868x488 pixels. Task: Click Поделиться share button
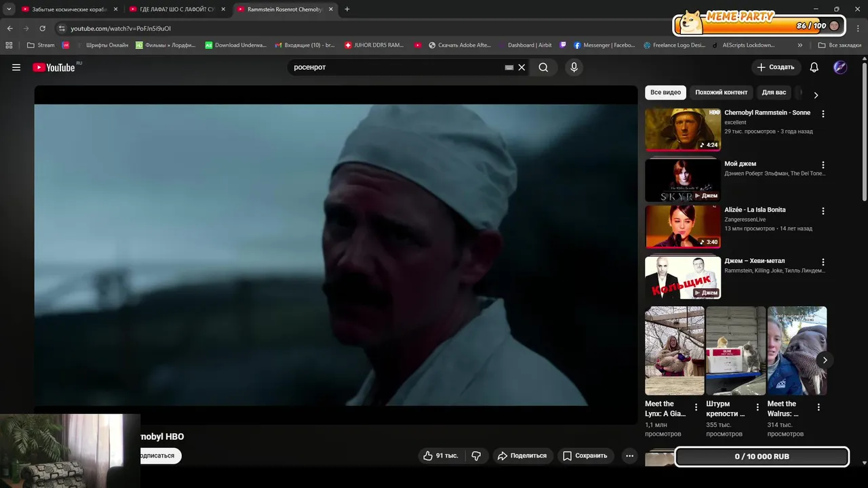point(523,455)
